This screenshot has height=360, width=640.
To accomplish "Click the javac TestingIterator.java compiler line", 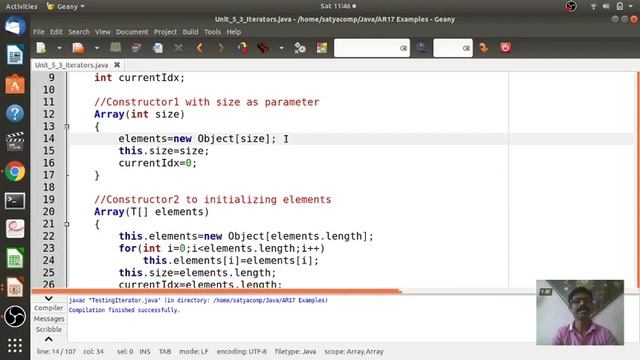I will click(x=198, y=300).
